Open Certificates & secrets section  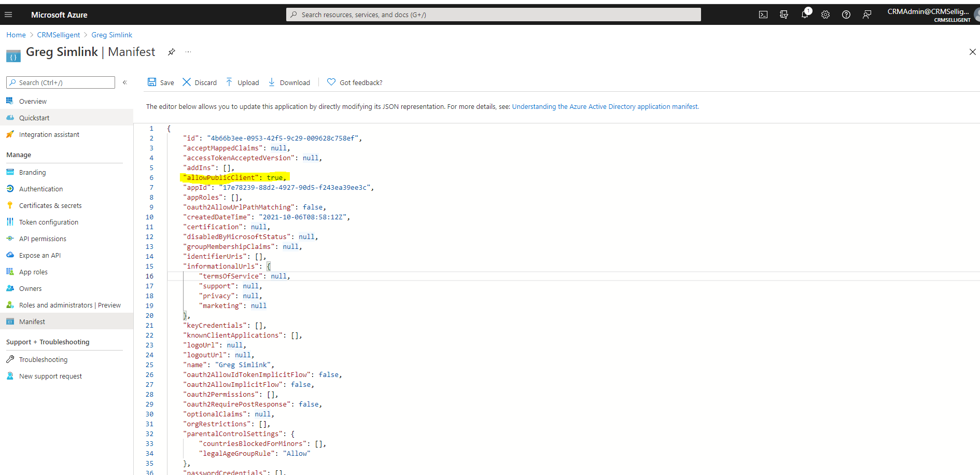[x=50, y=206]
